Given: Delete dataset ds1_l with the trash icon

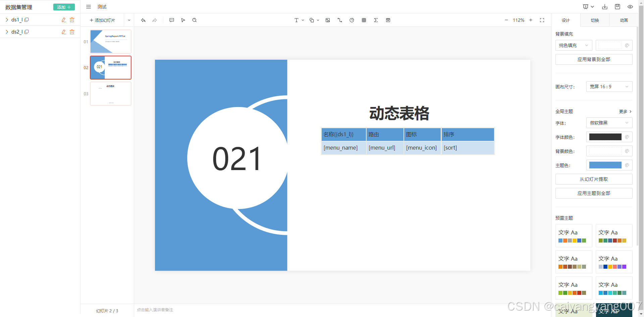Looking at the screenshot, I should (x=72, y=20).
